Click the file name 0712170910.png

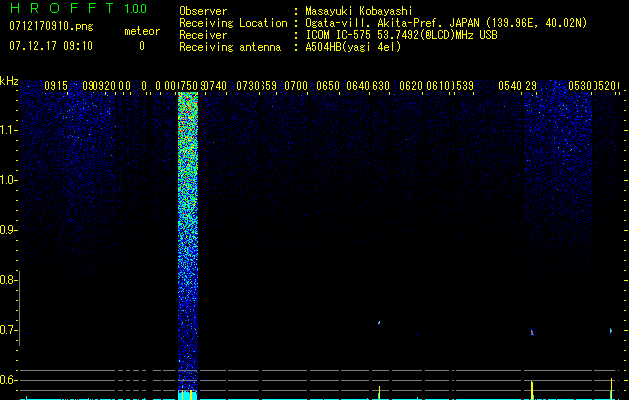(x=51, y=26)
